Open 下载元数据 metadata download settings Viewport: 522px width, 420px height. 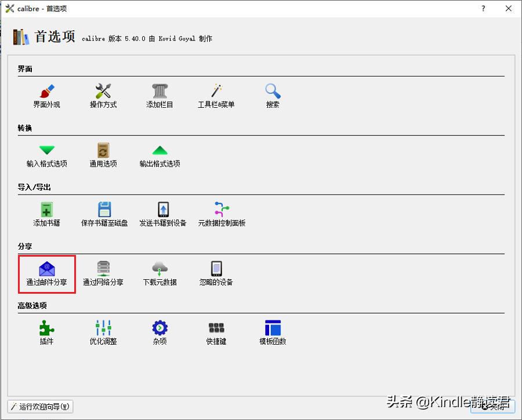pyautogui.click(x=159, y=272)
